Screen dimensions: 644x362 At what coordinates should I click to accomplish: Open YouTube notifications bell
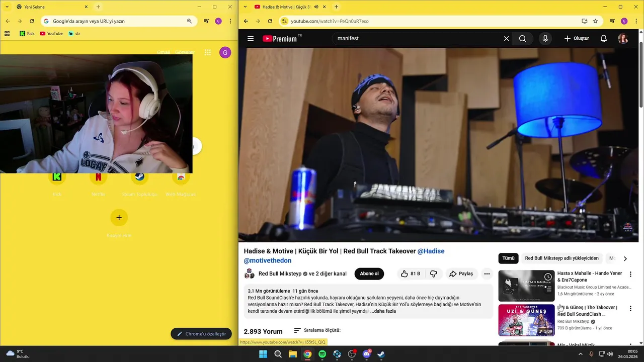[x=604, y=39]
